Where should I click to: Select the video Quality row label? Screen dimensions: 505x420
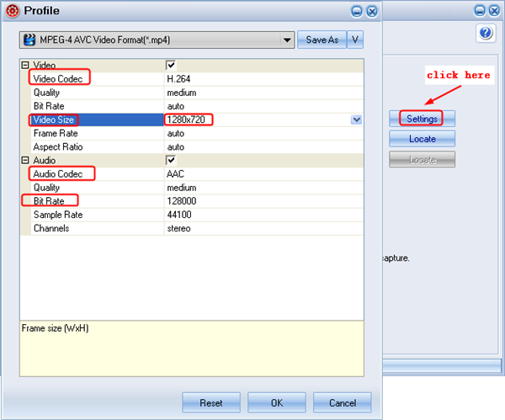point(46,93)
